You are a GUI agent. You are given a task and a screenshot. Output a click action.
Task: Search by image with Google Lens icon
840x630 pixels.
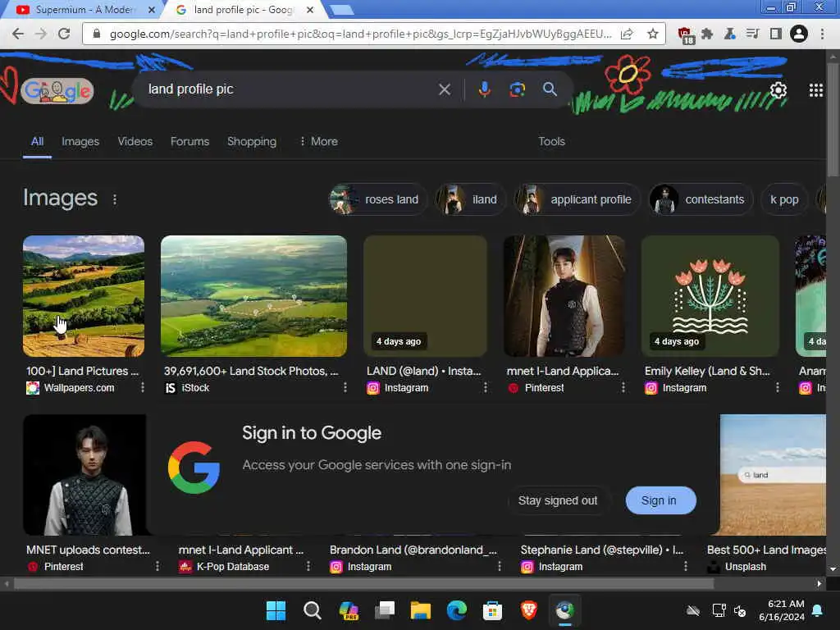pos(517,89)
